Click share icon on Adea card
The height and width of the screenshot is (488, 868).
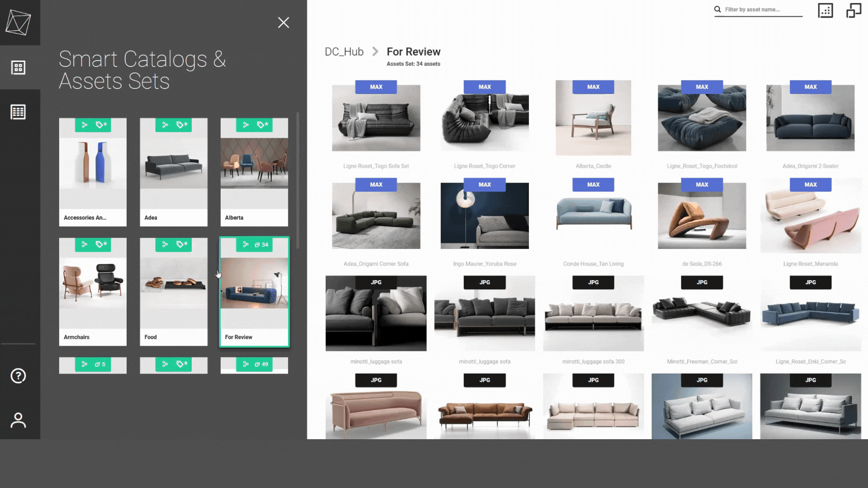click(165, 125)
